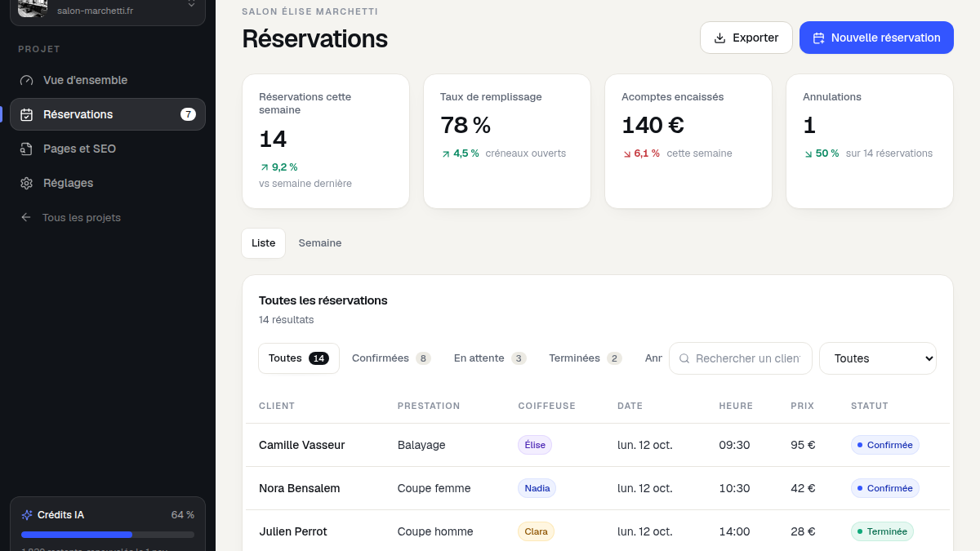980x551 pixels.
Task: Click the COIFFEUSE column header
Action: [x=547, y=406]
